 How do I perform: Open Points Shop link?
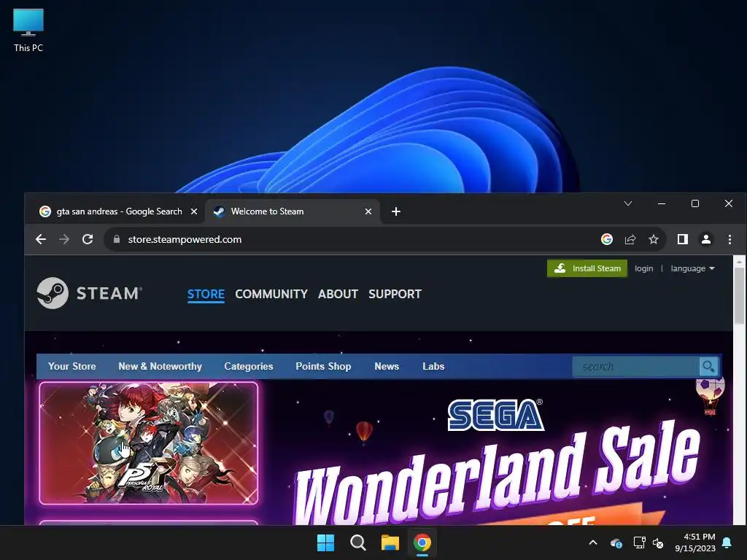click(323, 366)
